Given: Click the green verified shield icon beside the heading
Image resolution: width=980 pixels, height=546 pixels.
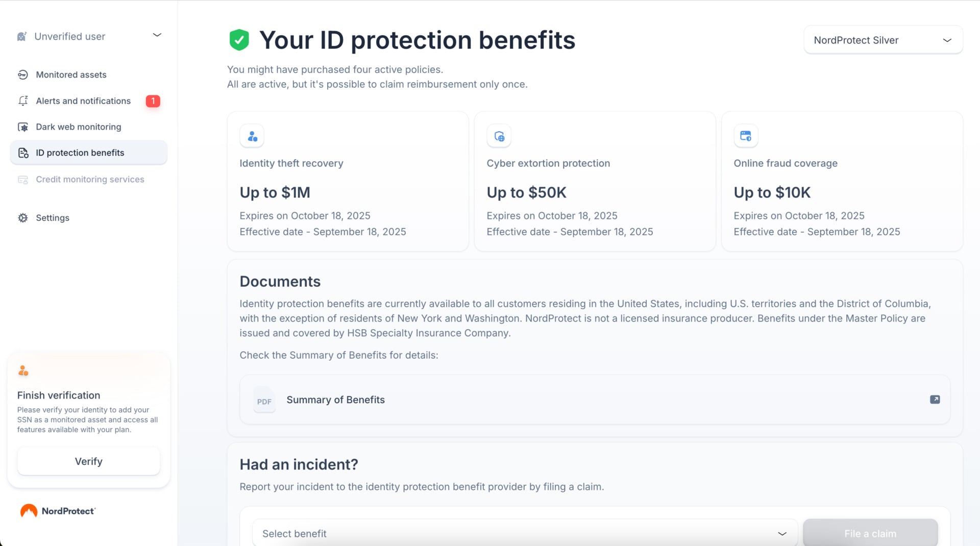Looking at the screenshot, I should pyautogui.click(x=239, y=39).
